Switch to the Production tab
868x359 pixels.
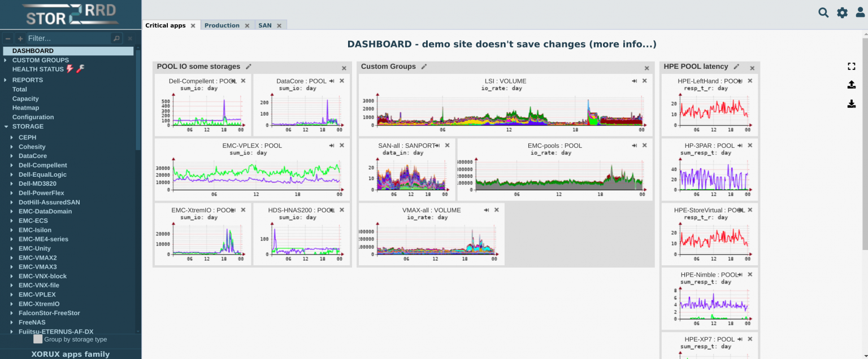click(x=222, y=25)
